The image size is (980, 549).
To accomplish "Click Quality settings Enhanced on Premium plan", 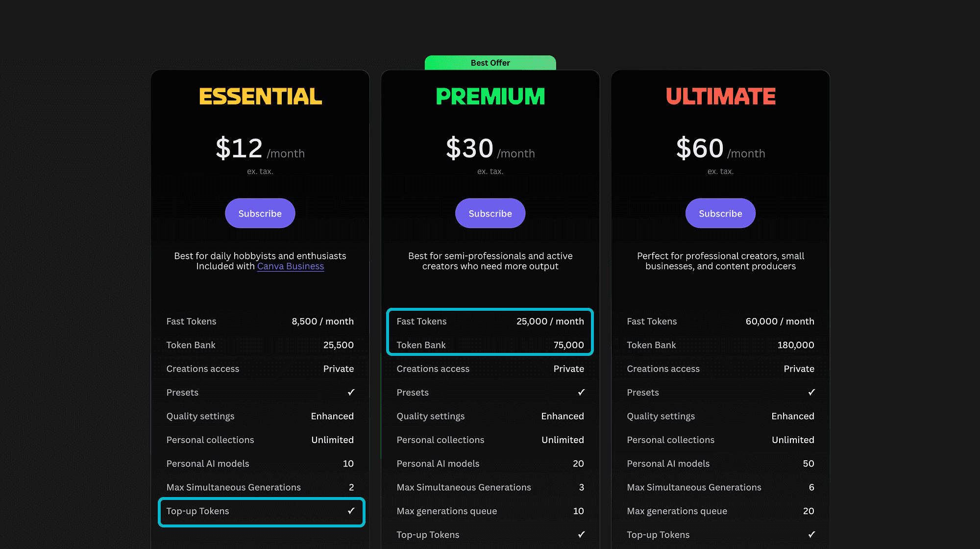I will click(562, 416).
